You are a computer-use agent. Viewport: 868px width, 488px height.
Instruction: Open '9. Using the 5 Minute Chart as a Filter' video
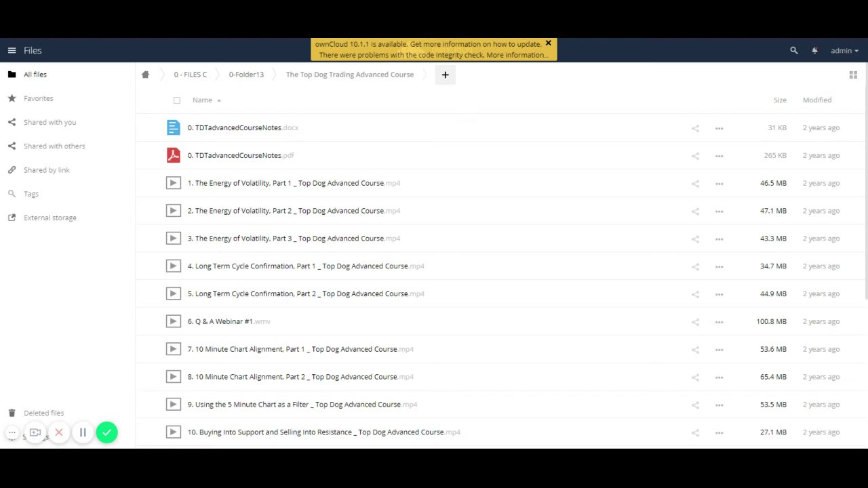[x=302, y=405]
